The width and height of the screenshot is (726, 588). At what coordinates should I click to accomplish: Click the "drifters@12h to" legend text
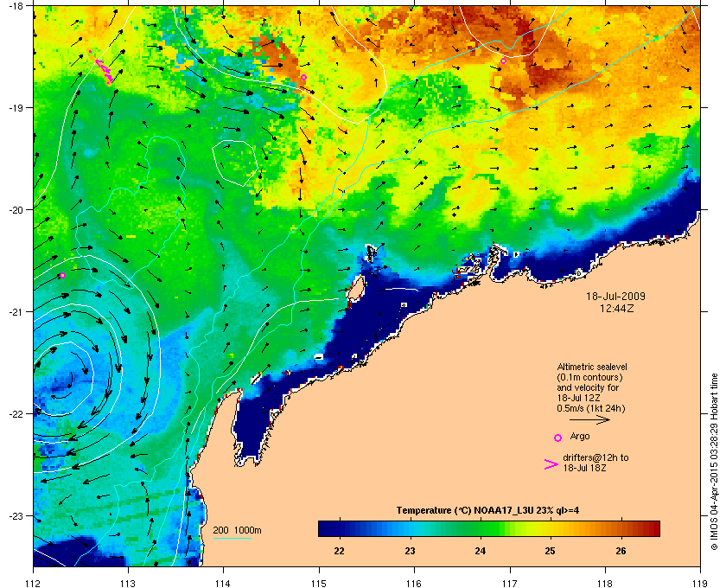595,457
